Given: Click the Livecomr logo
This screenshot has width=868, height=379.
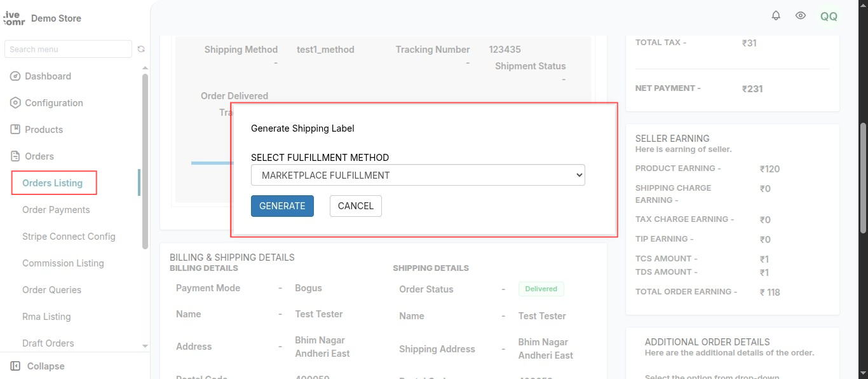Looking at the screenshot, I should click(14, 18).
